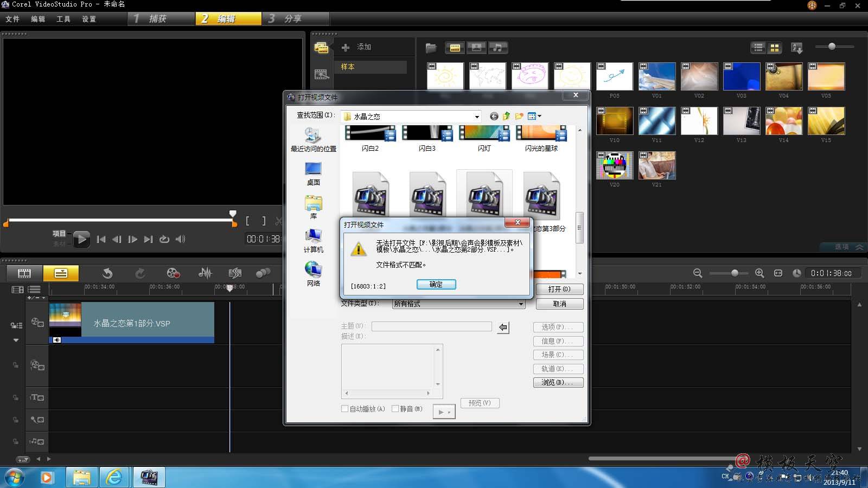This screenshot has height=488, width=868.
Task: Click import media folder icon in library
Action: [431, 48]
